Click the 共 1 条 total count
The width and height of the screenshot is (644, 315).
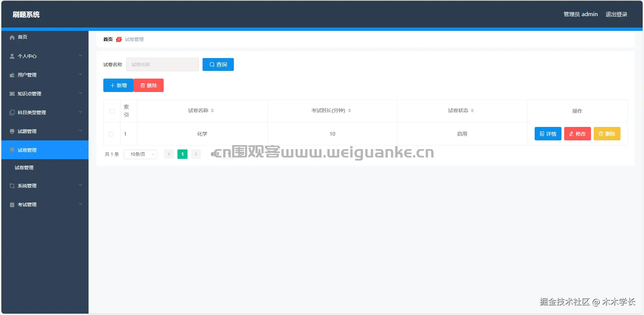(x=112, y=154)
